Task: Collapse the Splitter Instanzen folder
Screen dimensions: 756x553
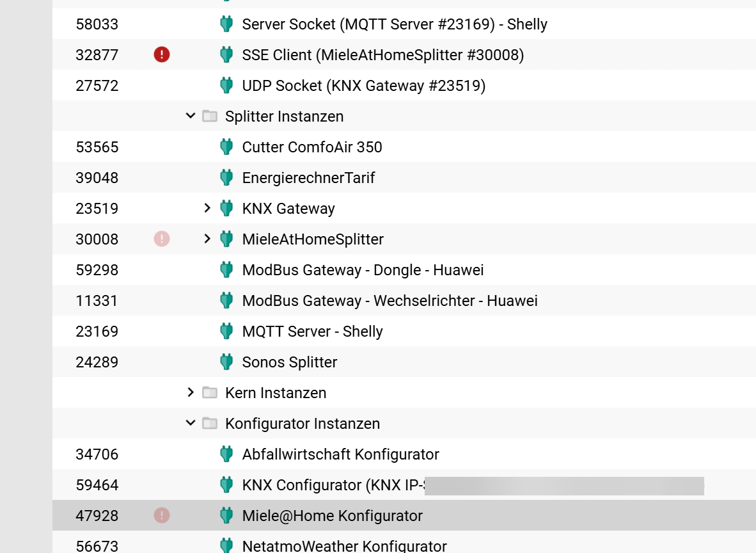Action: tap(190, 116)
